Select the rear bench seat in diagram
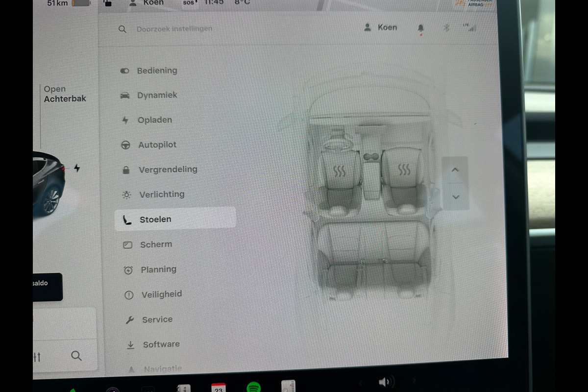This screenshot has height=392, width=588. (373, 260)
